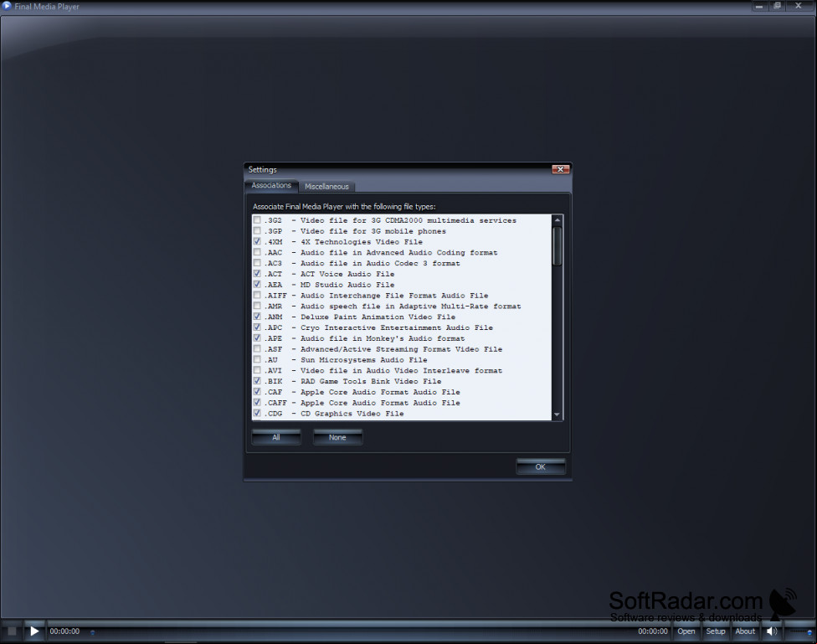Viewport: 817px width, 644px height.
Task: Open Setup from the player bar
Action: click(x=716, y=631)
